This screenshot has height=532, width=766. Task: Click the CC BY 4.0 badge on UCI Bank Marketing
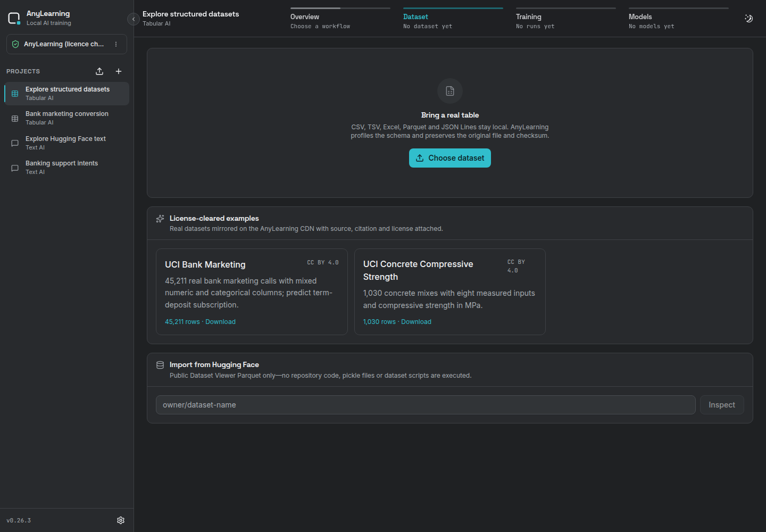323,263
